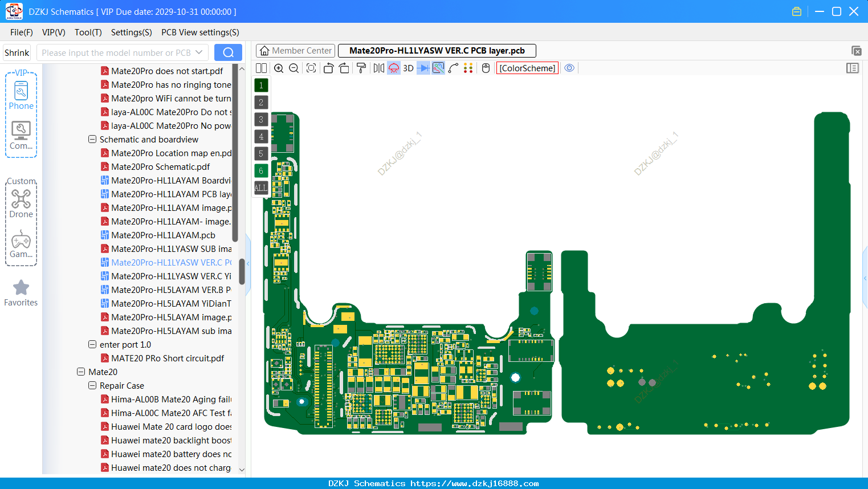
Task: Open the Settings(S) menu
Action: [x=132, y=32]
